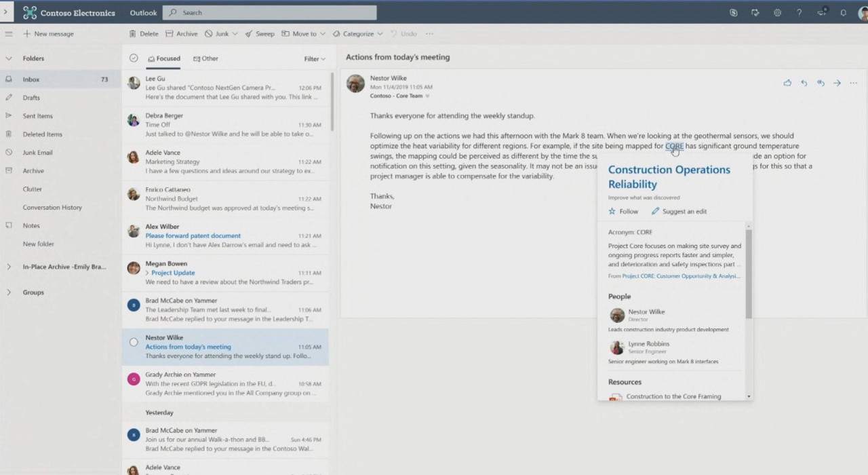Like the message with thumbs-up icon
Viewport: 868px width, 475px height.
pos(787,83)
